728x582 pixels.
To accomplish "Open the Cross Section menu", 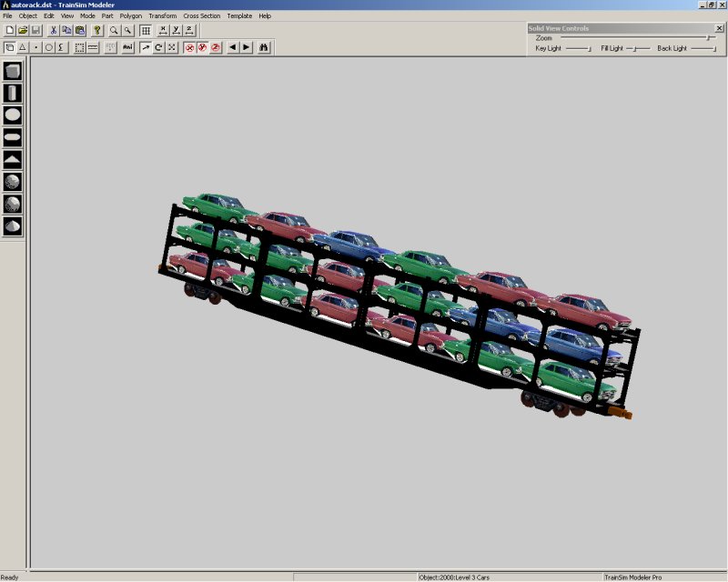I will (x=201, y=15).
